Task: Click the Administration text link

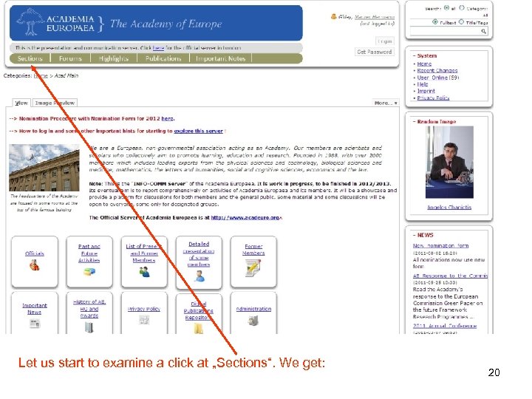Action: [x=253, y=309]
